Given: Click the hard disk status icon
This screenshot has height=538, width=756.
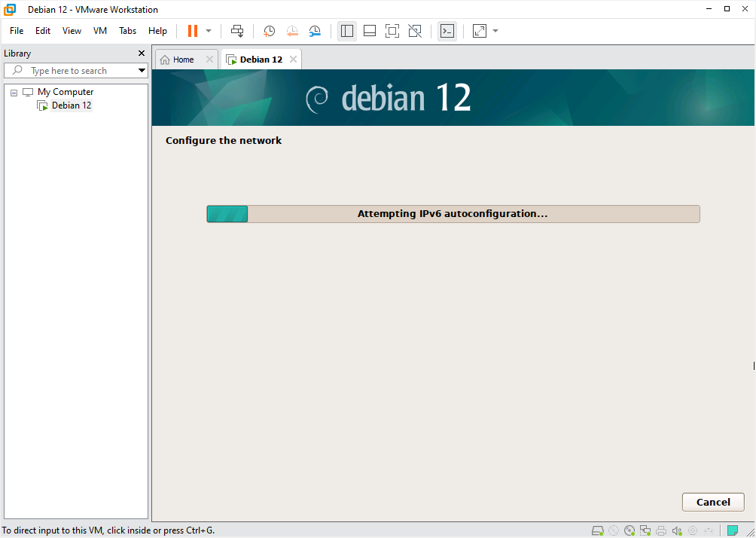Looking at the screenshot, I should (x=598, y=530).
